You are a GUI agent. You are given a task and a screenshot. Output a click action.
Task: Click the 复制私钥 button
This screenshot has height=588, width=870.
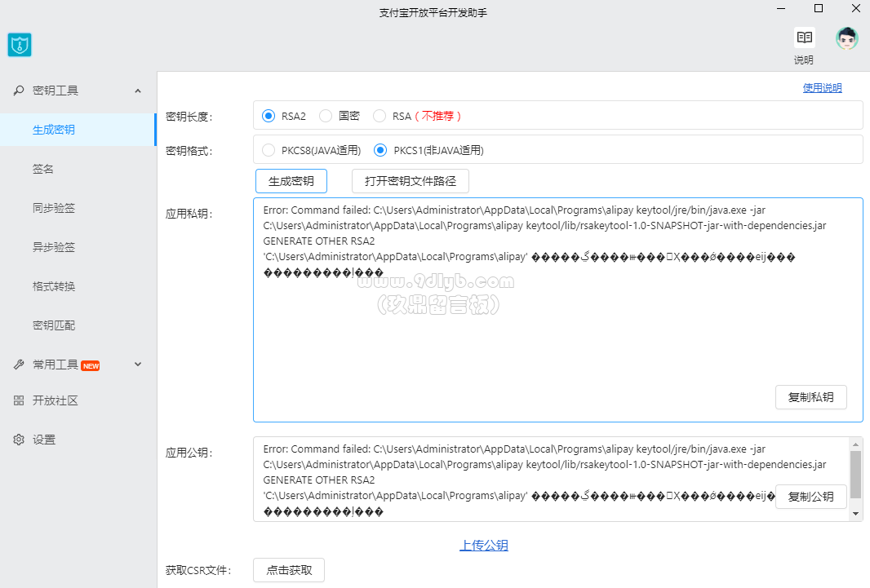tap(810, 397)
